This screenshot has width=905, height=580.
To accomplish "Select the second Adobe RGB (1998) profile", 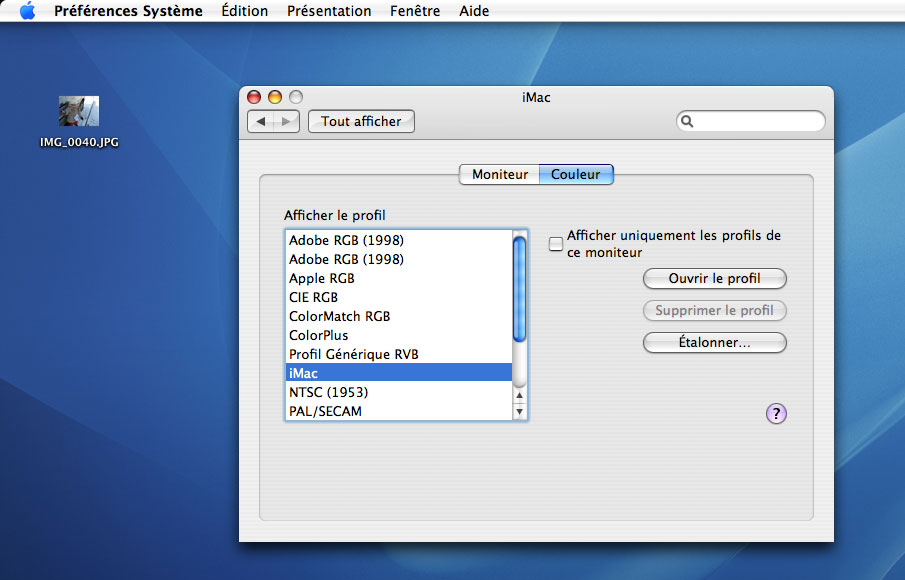I will 399,259.
